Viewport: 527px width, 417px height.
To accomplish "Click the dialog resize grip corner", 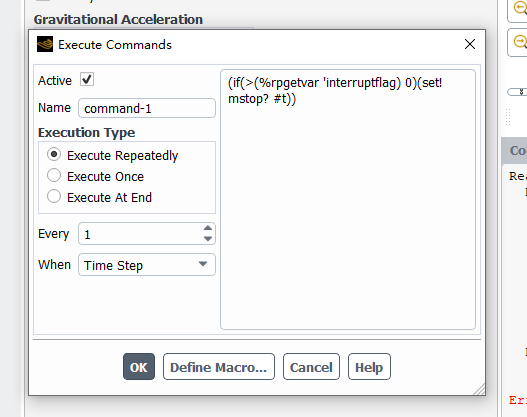I will pos(480,389).
